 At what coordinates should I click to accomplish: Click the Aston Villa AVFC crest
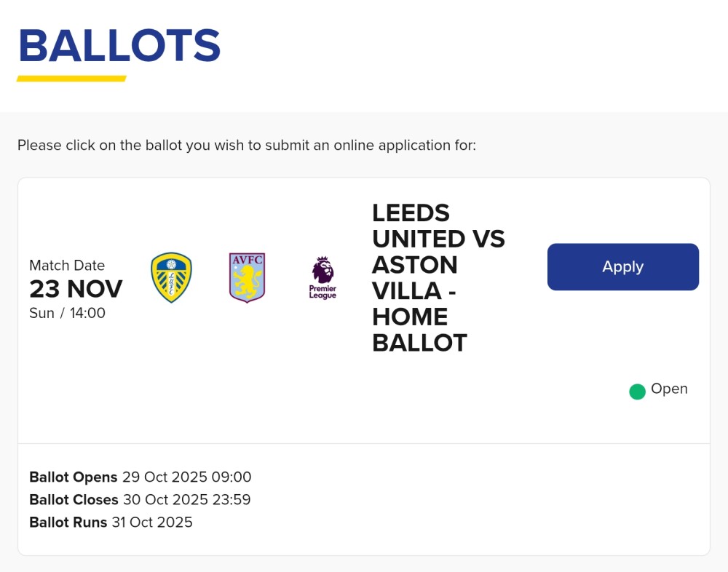point(247,277)
